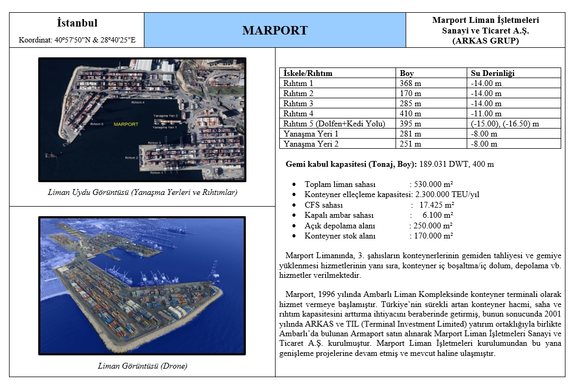575x392 pixels.
Task: Click the 17.425 m² value
Action: pos(437,205)
